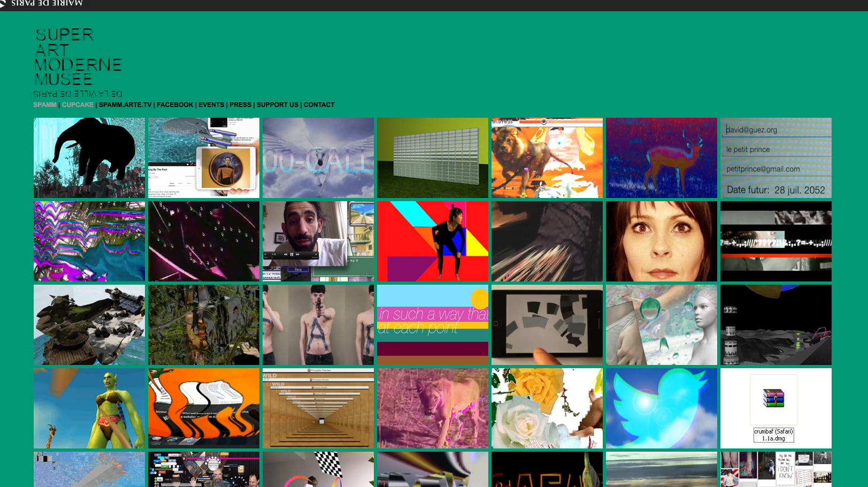868x487 pixels.
Task: Open the dark 3D lunar landscape artwork
Action: pyautogui.click(x=776, y=325)
